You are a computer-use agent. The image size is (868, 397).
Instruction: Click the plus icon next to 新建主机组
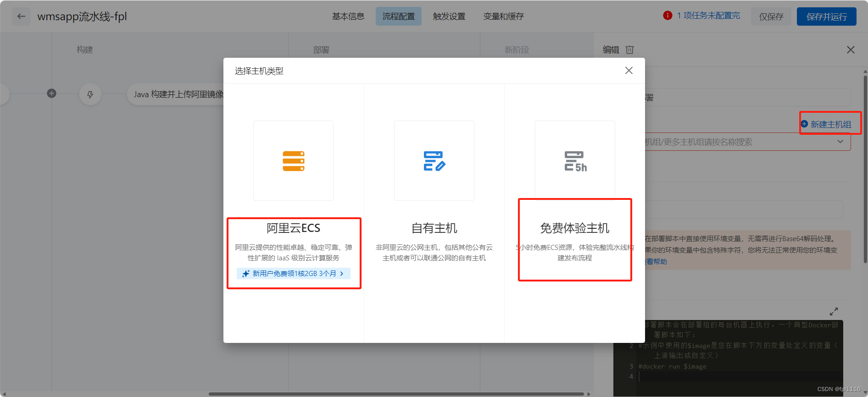804,124
